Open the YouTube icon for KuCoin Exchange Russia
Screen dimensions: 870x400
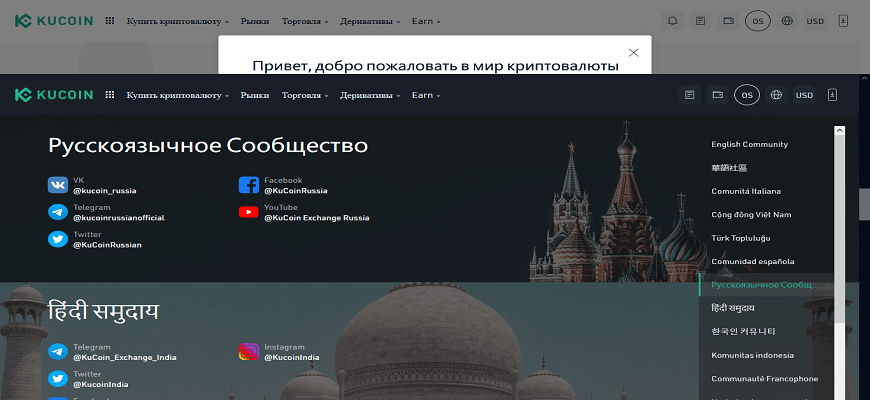[249, 212]
